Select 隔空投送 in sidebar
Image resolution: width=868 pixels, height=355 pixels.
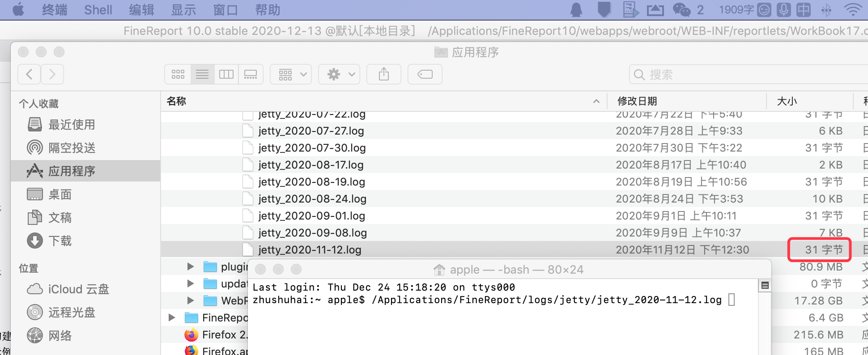pos(85,148)
